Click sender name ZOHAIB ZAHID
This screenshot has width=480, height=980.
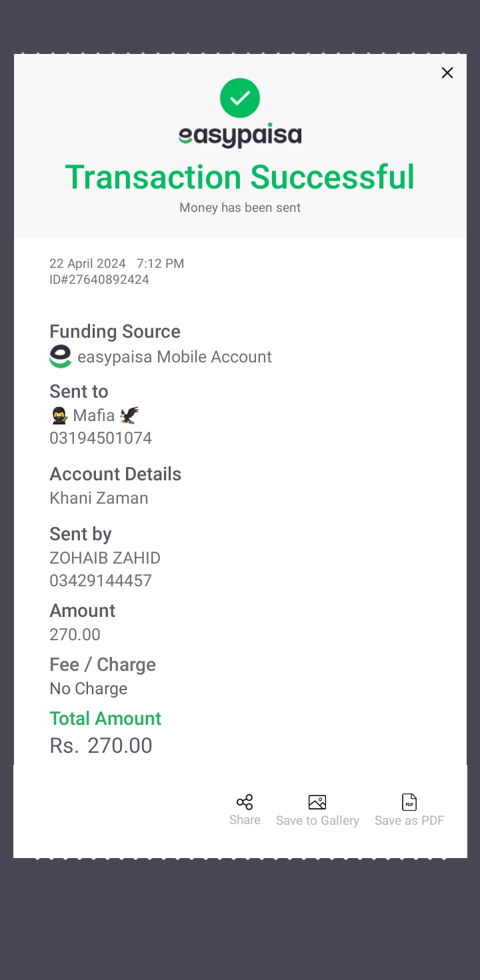click(105, 558)
